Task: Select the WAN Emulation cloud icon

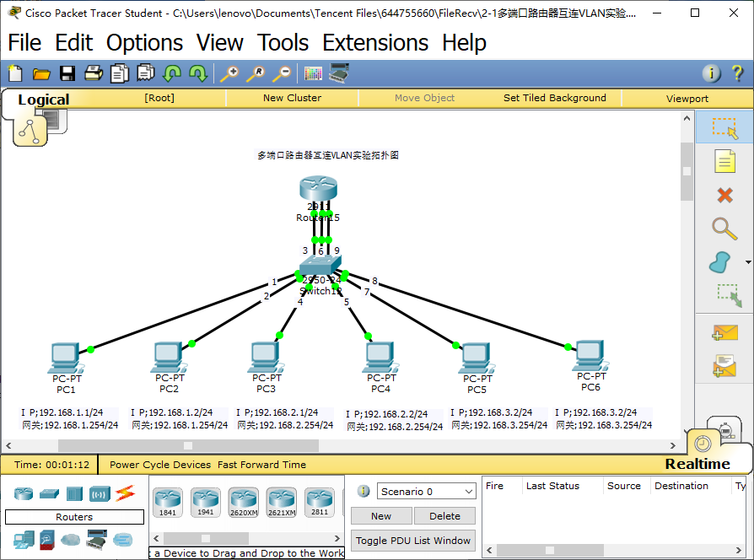Action: coord(70,540)
